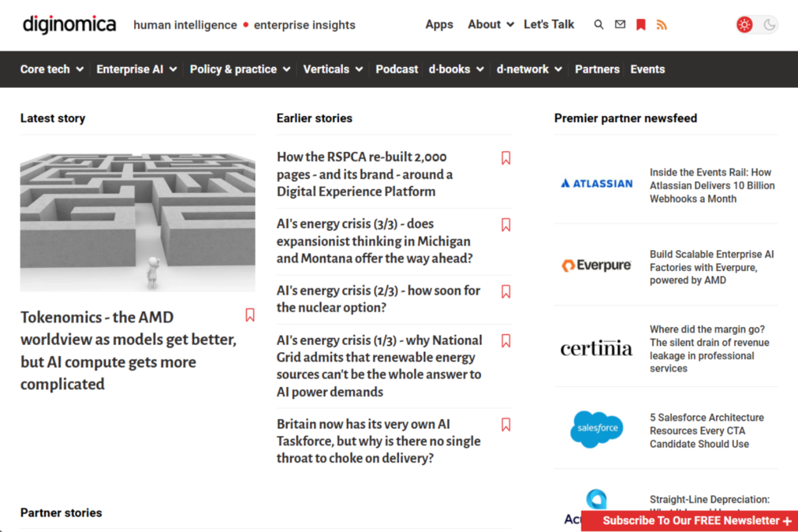Click the Atlassian logo

coord(596,184)
